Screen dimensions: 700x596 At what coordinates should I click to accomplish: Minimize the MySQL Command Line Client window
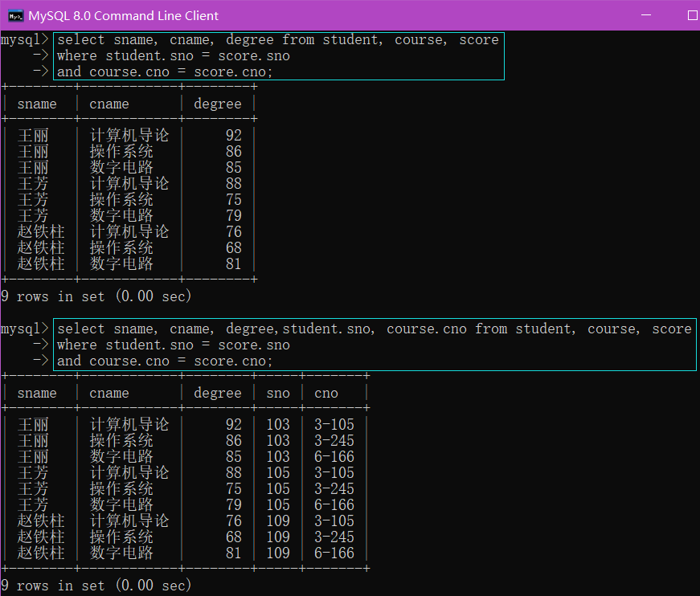point(645,15)
